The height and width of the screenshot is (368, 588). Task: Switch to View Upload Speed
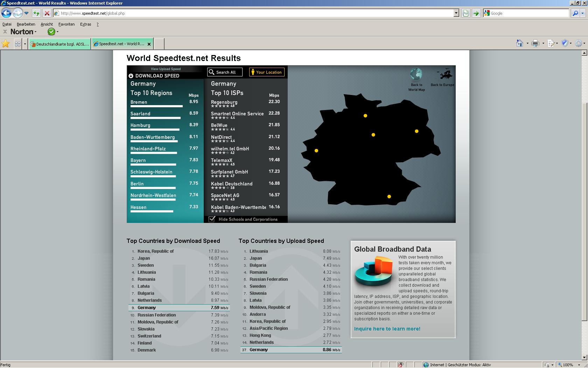(x=166, y=69)
